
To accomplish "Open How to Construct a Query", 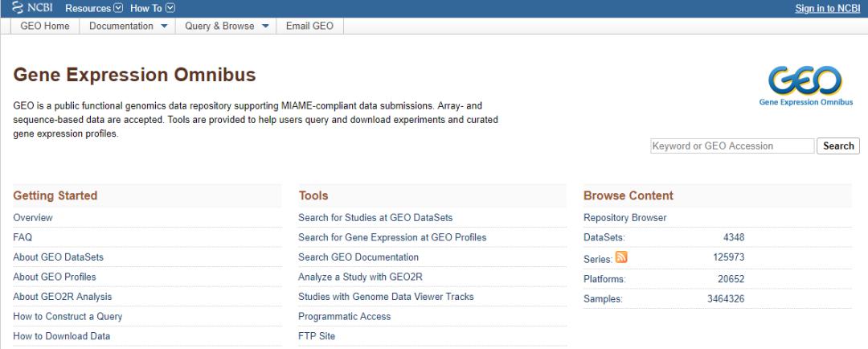I will tap(68, 317).
